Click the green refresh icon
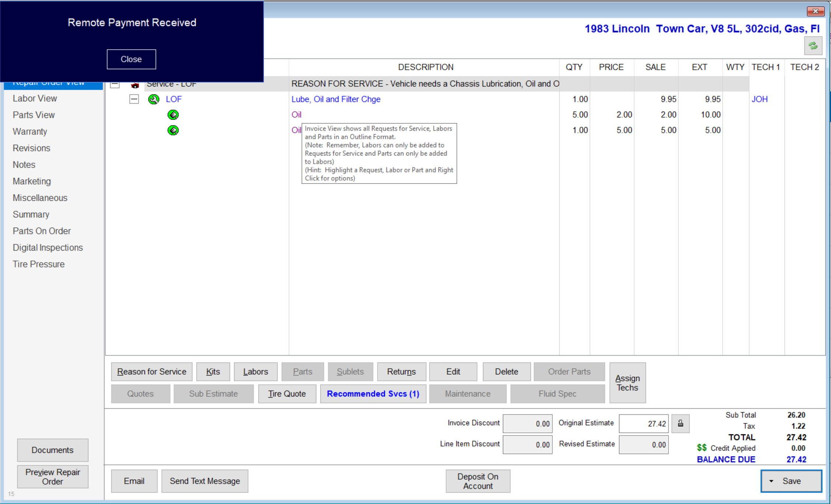The image size is (831, 504). pyautogui.click(x=813, y=46)
